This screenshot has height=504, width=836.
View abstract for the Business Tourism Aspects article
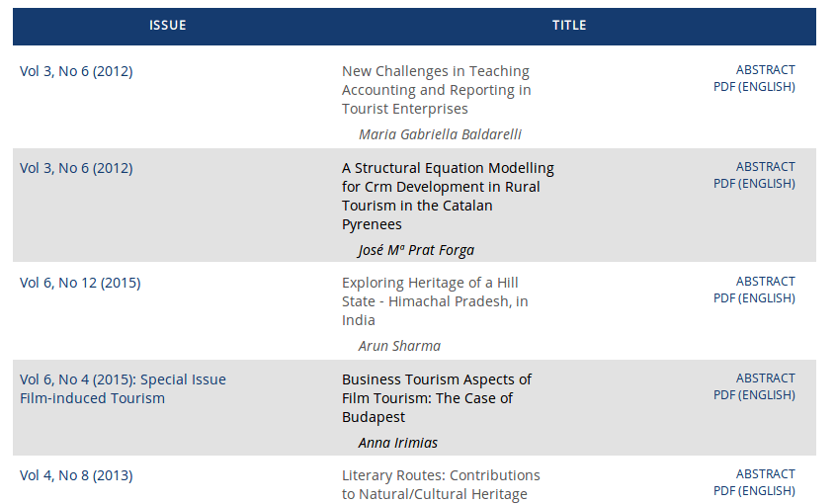coord(765,378)
